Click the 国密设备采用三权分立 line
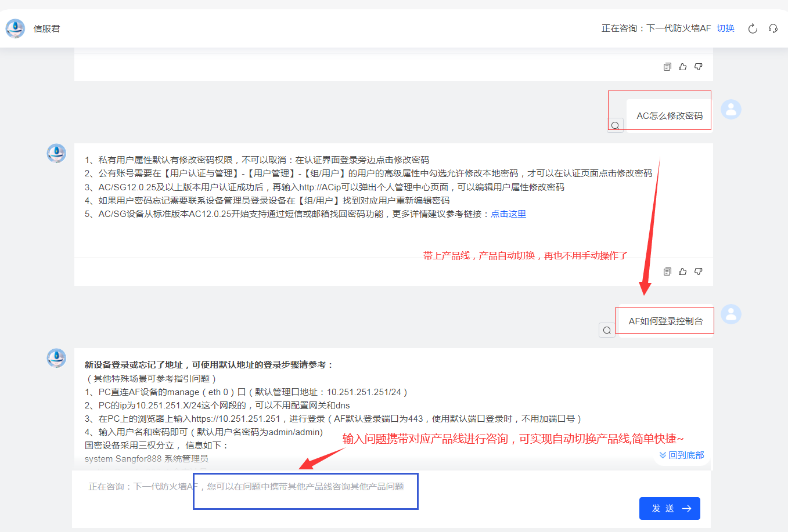Image resolution: width=788 pixels, height=532 pixels. 157,445
